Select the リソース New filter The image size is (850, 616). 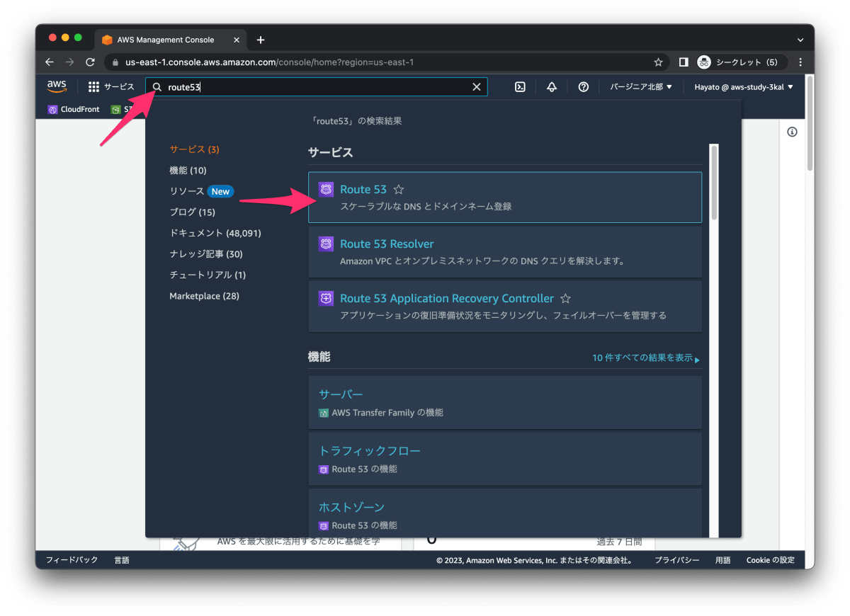coord(202,191)
